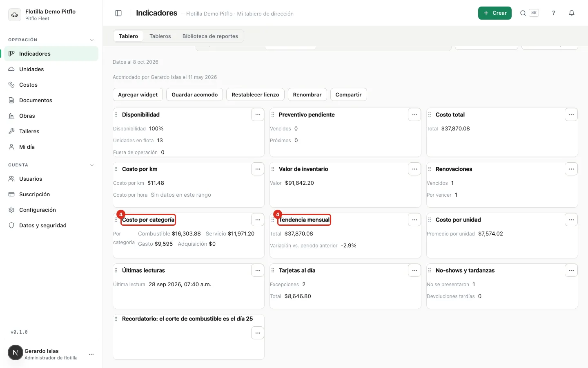Collapse the CUENTA section chevron
588x368 pixels.
click(x=92, y=165)
